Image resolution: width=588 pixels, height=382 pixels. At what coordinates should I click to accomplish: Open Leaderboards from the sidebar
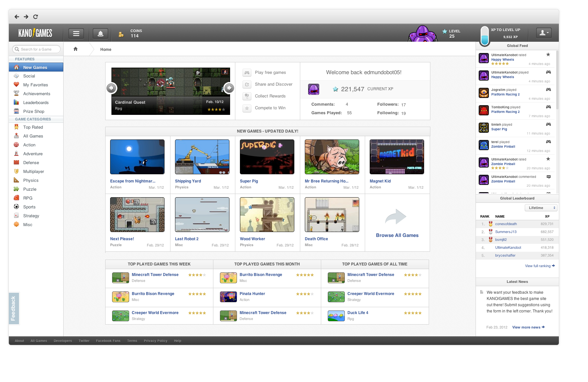tap(36, 103)
